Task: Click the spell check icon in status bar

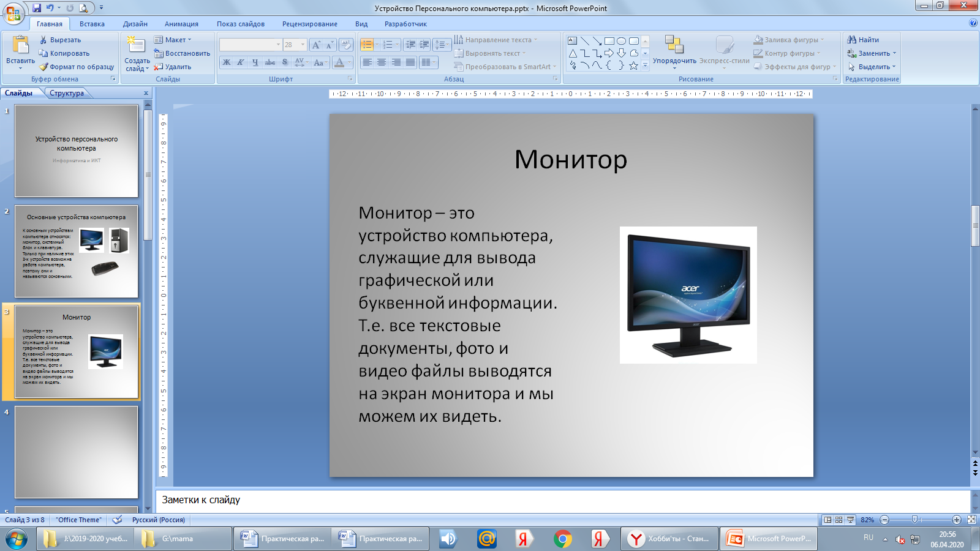Action: coord(116,520)
